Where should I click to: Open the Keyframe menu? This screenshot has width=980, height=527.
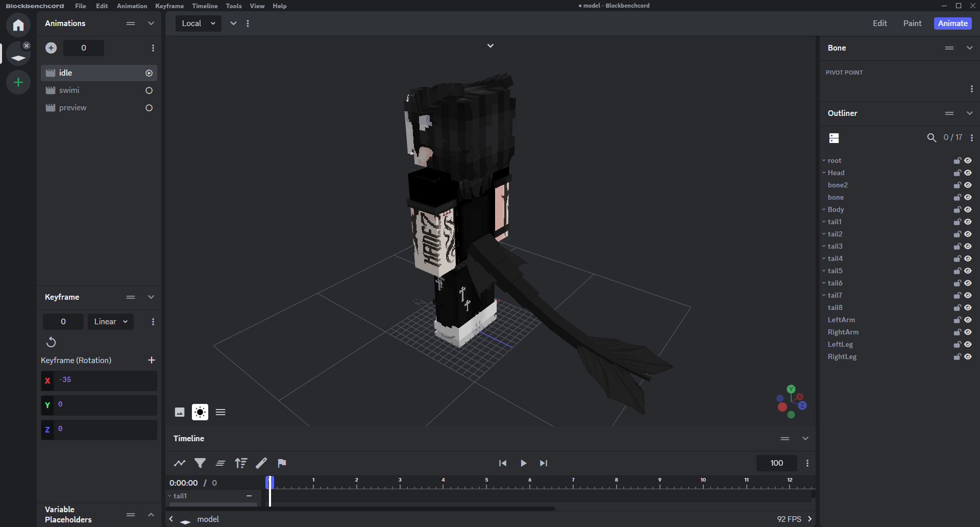pos(169,6)
